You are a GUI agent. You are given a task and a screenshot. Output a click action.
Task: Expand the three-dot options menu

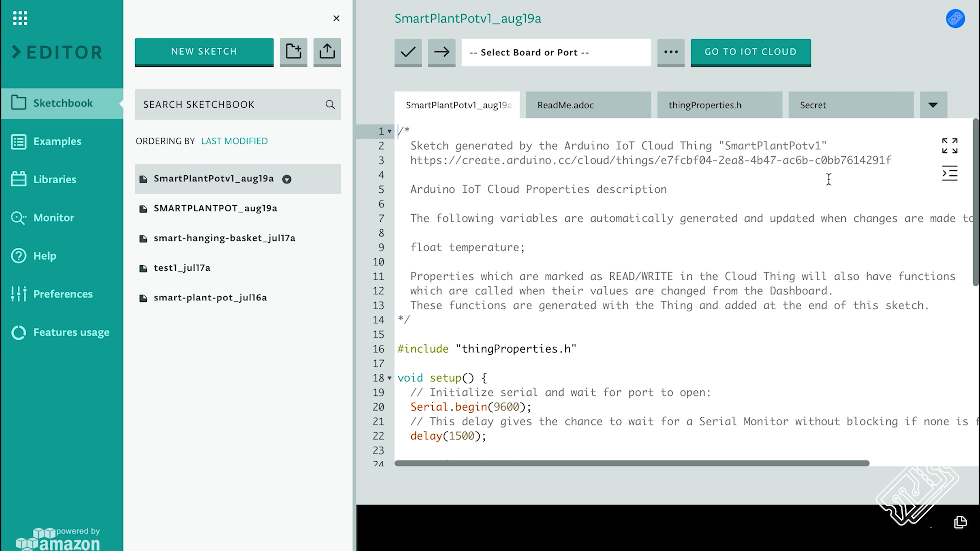[671, 52]
